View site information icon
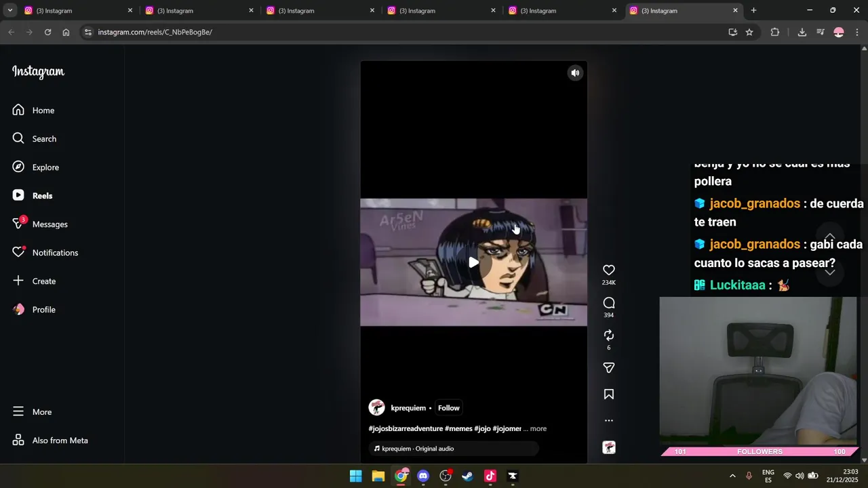The width and height of the screenshot is (868, 488). (x=87, y=33)
